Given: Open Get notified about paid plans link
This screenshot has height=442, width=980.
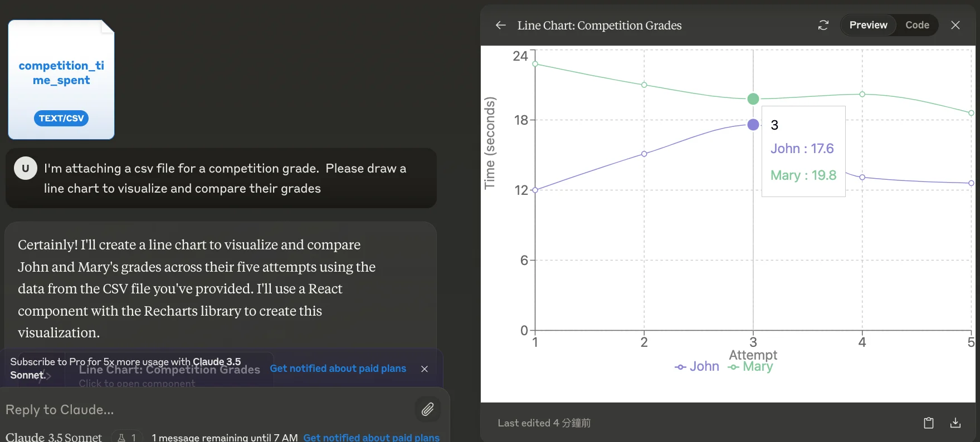Looking at the screenshot, I should coord(372,438).
